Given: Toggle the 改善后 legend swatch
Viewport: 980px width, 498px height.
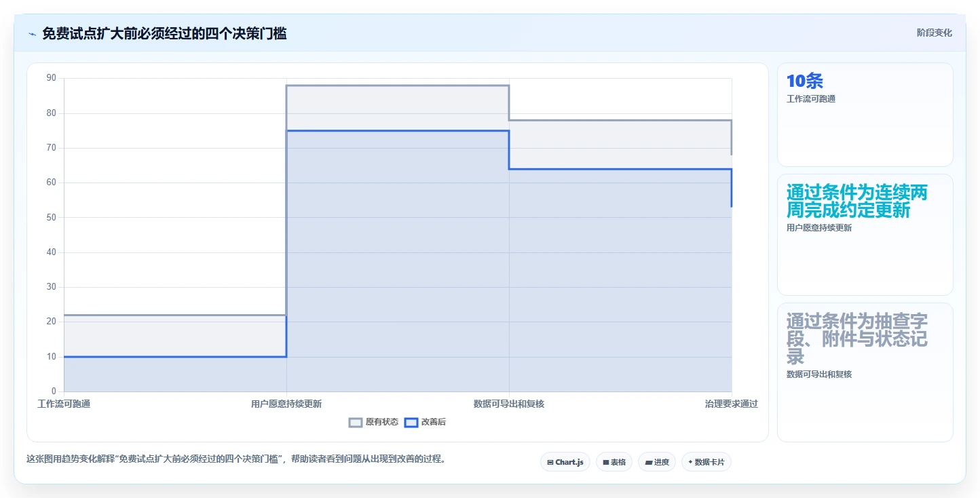Looking at the screenshot, I should tap(411, 422).
